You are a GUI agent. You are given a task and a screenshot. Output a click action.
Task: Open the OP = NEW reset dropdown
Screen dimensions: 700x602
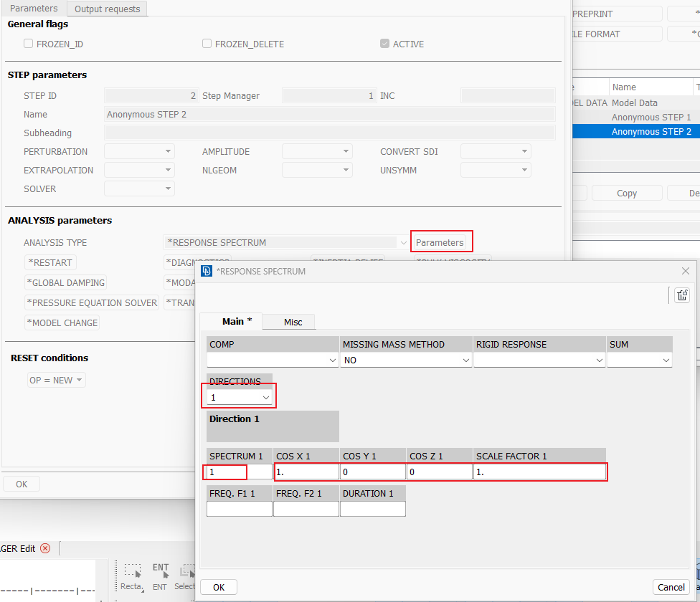point(56,380)
